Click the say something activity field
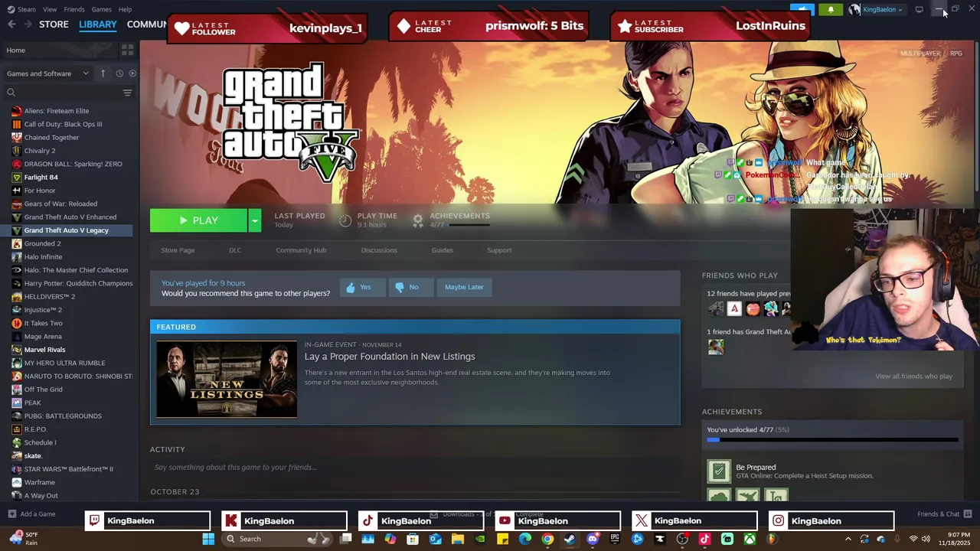Viewport: 980px width, 551px height. [415, 468]
